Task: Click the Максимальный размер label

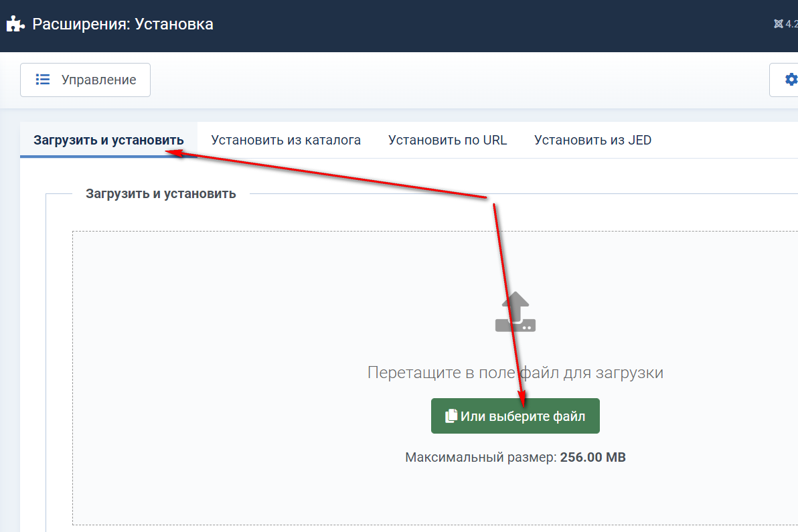Action: pyautogui.click(x=480, y=458)
